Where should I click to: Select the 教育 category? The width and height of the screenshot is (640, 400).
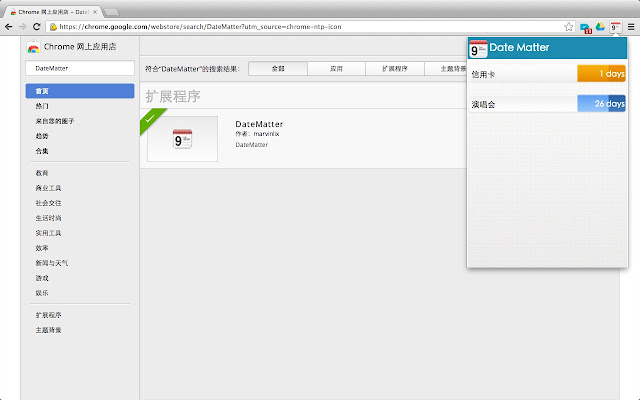click(x=42, y=173)
